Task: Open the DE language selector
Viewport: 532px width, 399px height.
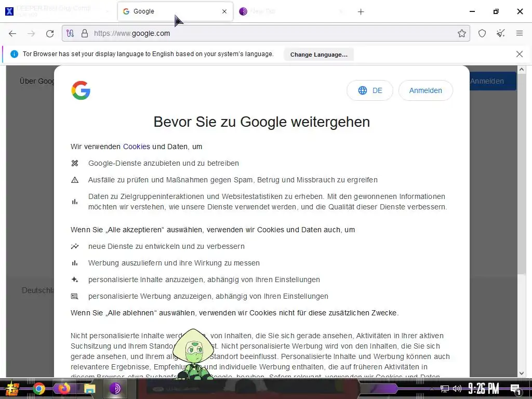Action: click(370, 90)
